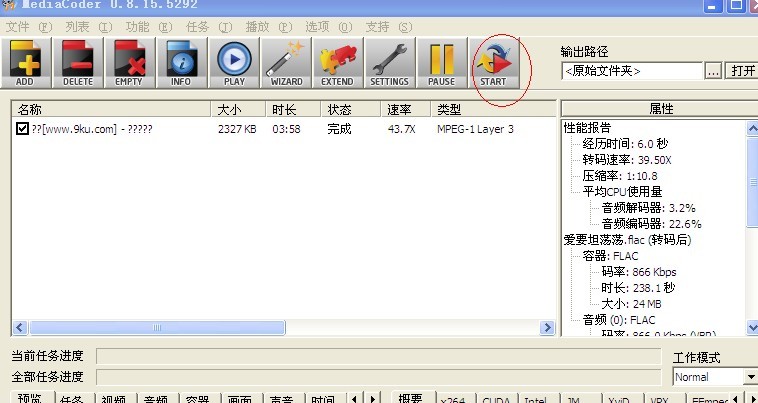This screenshot has height=403, width=758.
Task: Click the 完成 status cell
Action: pos(339,129)
